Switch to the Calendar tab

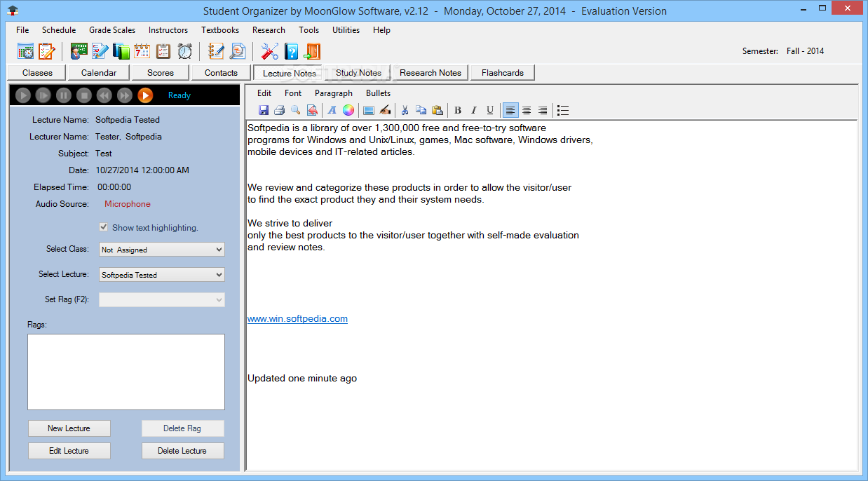point(99,72)
